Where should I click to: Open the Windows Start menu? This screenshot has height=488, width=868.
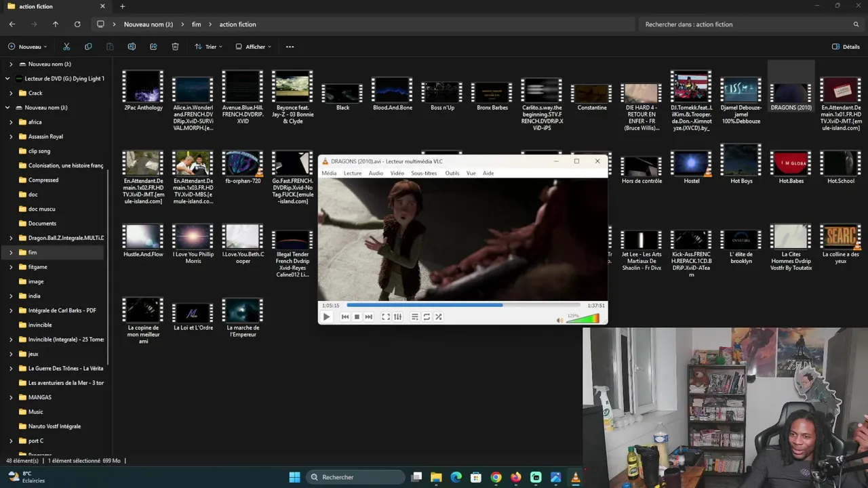(294, 477)
